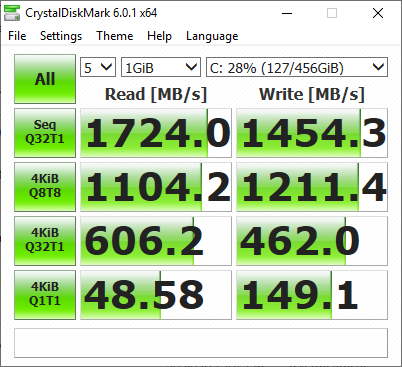Start the 4KiB Q32T1 test
Viewport: 402px width, 367px height.
point(45,241)
